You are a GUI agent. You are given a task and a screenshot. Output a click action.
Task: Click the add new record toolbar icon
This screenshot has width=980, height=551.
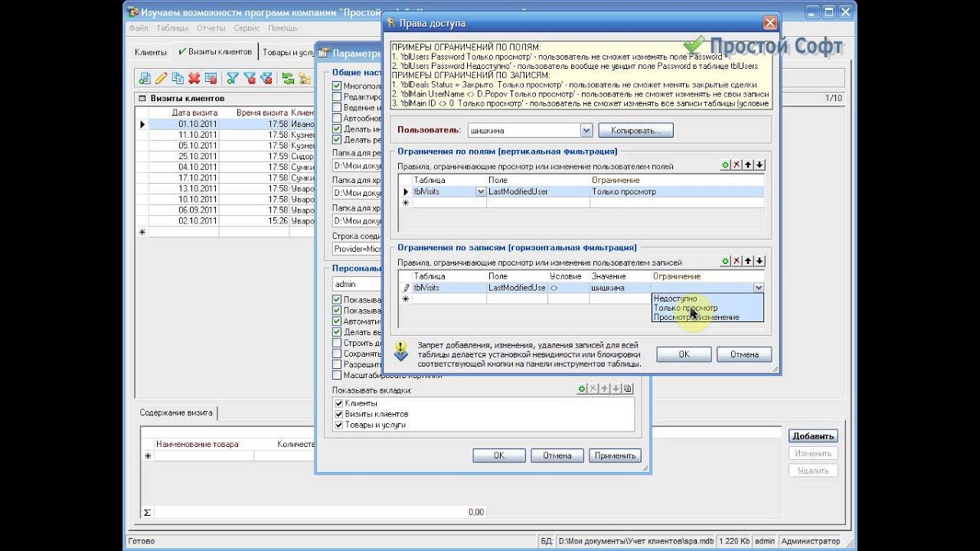tap(144, 78)
